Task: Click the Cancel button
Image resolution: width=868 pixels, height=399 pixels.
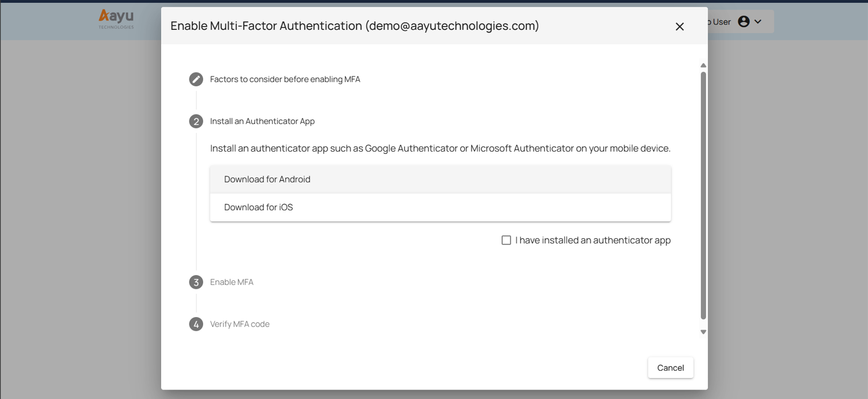Action: click(x=670, y=368)
